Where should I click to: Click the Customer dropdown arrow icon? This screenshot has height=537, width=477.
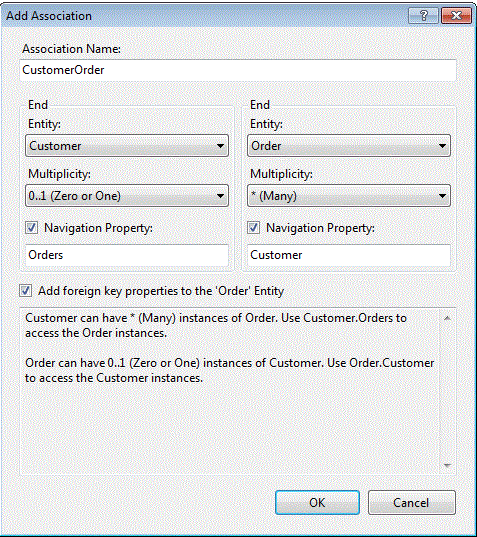[220, 146]
